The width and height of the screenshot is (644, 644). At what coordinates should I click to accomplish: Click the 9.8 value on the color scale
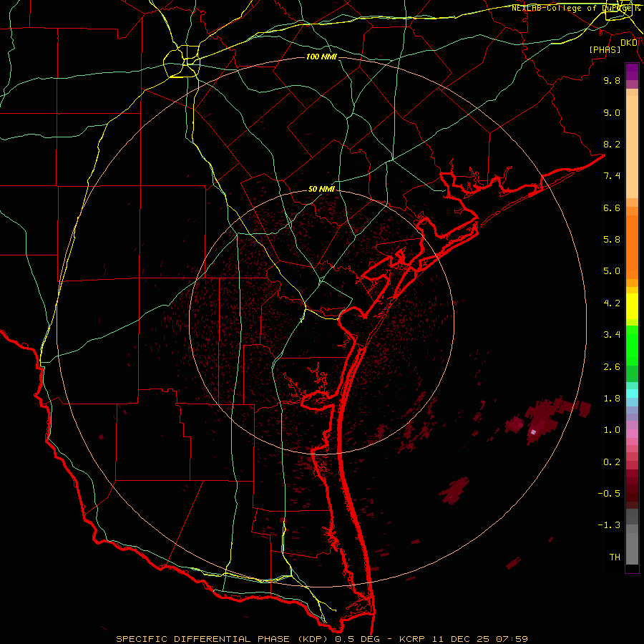[612, 80]
